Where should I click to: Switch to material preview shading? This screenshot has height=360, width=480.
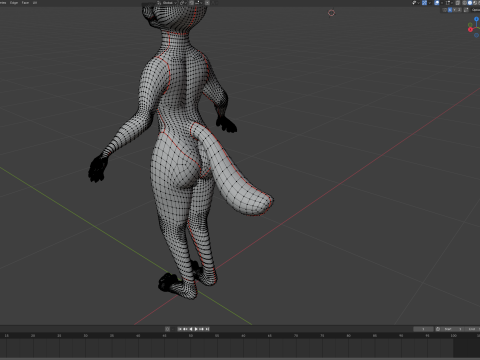coord(475,3)
